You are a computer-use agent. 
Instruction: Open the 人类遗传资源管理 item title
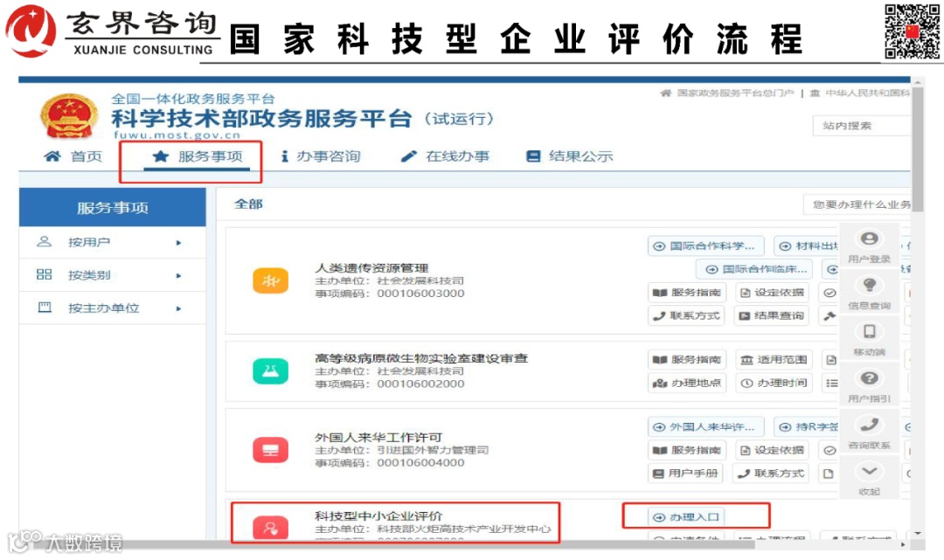[x=371, y=268]
